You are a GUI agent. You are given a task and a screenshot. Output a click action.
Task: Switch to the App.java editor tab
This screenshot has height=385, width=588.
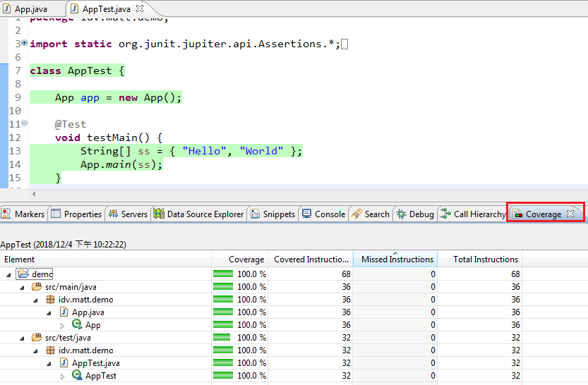31,9
